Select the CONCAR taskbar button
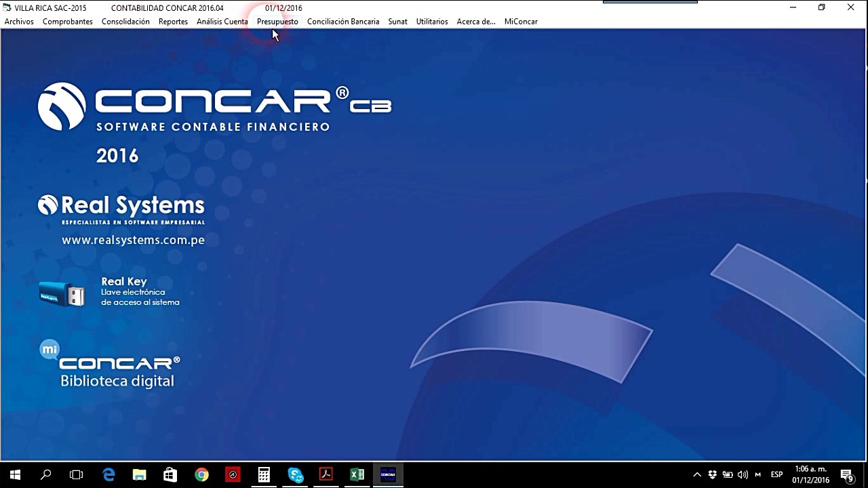The image size is (868, 488). 389,474
